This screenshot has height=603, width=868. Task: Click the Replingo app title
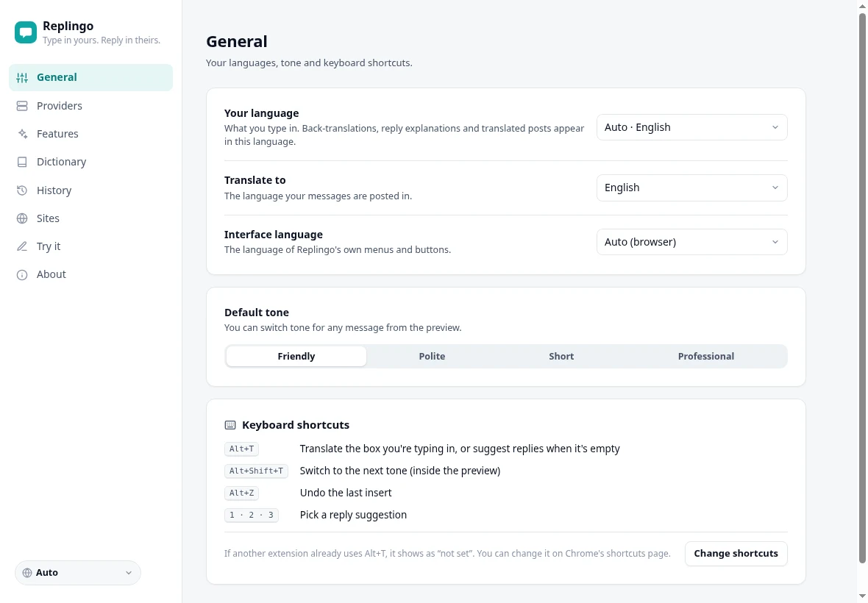tap(68, 26)
